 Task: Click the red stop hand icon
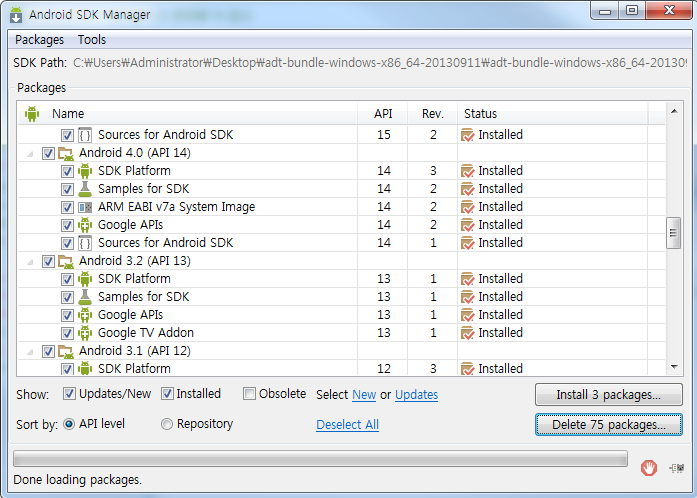[649, 468]
